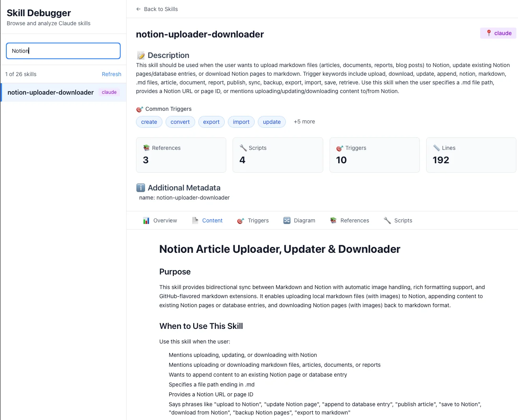Click the Refresh link above the skill list
This screenshot has height=420, width=518.
(112, 74)
